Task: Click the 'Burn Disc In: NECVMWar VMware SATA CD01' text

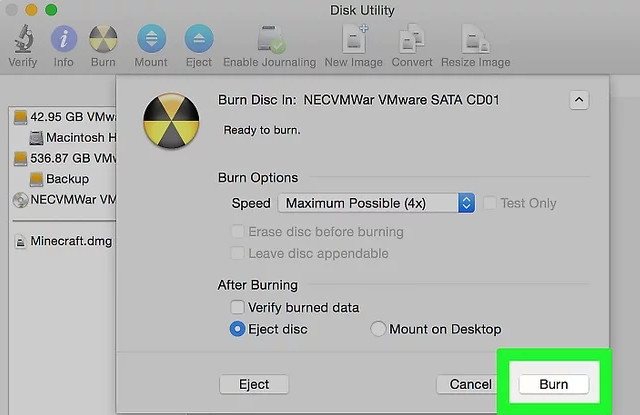Action: pos(358,100)
